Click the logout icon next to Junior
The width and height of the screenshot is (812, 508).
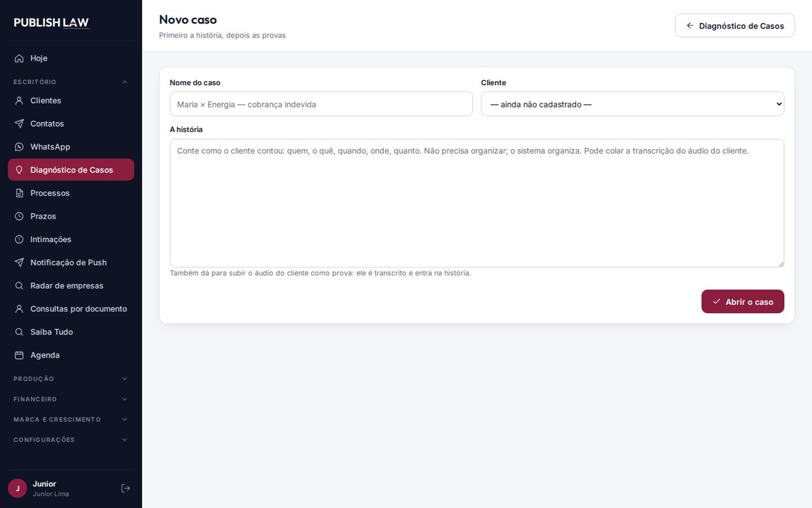point(126,488)
